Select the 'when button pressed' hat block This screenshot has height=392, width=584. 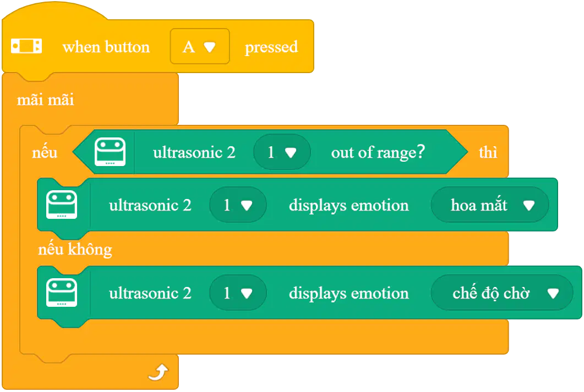158,46
